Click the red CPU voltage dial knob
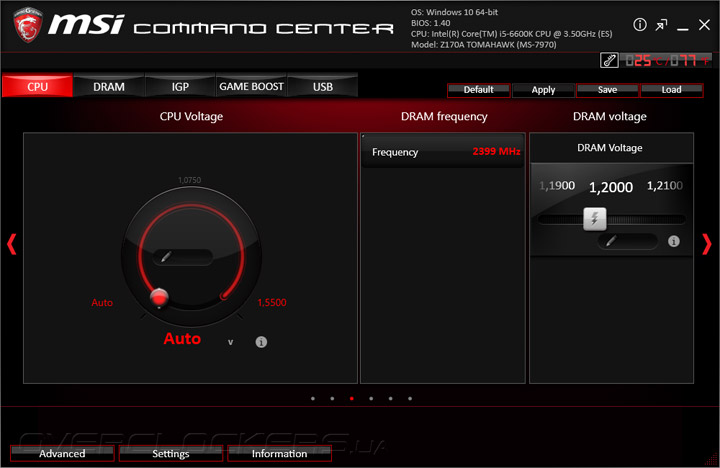The width and height of the screenshot is (720, 468). 159,298
